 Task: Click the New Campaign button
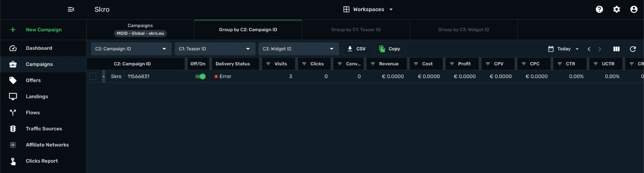coord(43,30)
